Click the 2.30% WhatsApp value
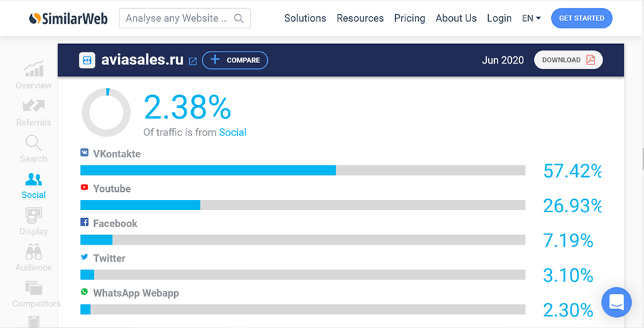 (x=569, y=310)
